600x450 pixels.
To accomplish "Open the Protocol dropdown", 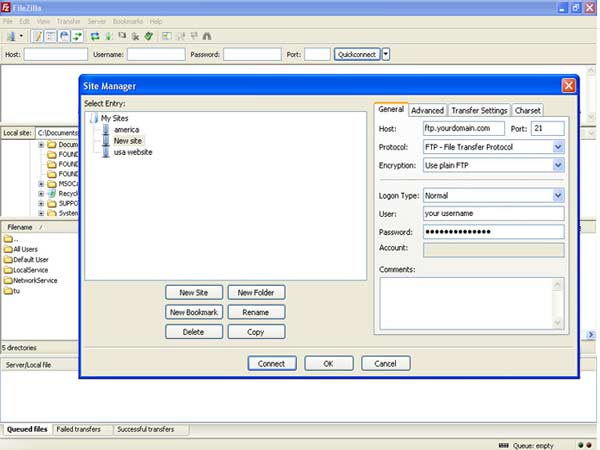I will point(558,147).
